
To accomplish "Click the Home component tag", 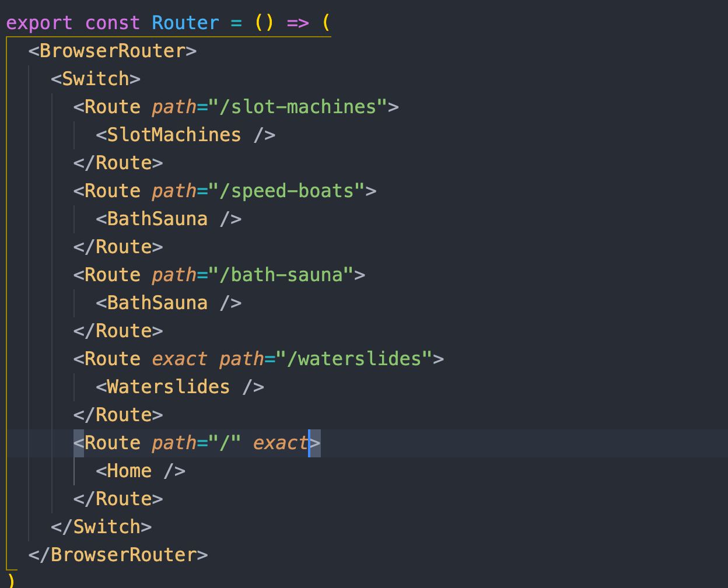I will click(x=141, y=471).
